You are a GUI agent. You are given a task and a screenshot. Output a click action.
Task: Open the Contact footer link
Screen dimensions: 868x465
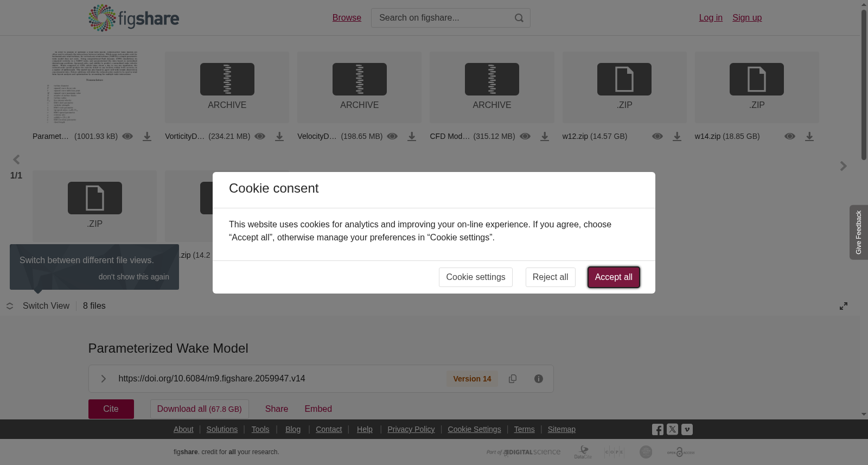(x=329, y=429)
